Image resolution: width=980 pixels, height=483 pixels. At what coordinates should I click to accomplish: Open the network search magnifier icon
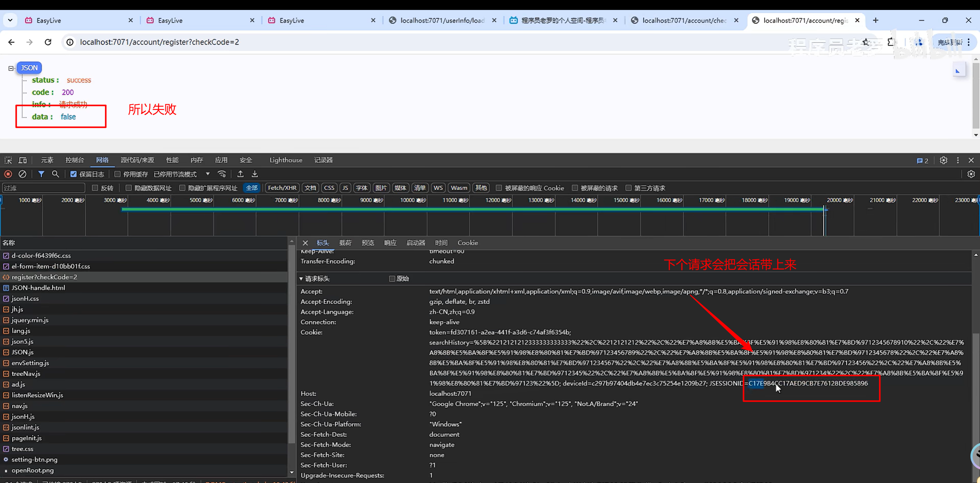[x=56, y=174]
